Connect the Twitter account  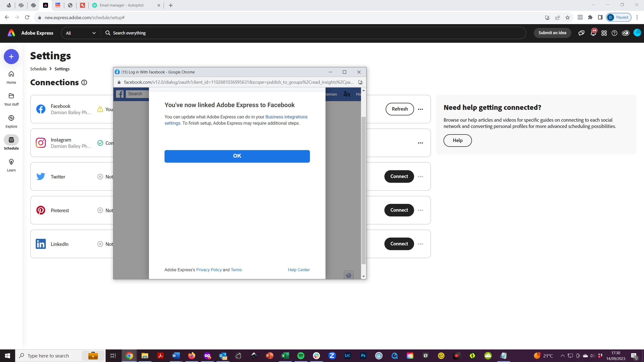tap(399, 176)
